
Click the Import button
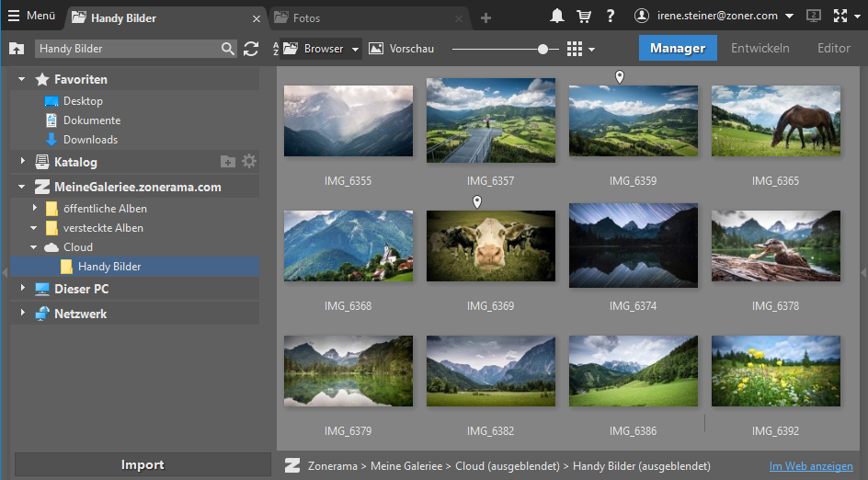coord(143,464)
